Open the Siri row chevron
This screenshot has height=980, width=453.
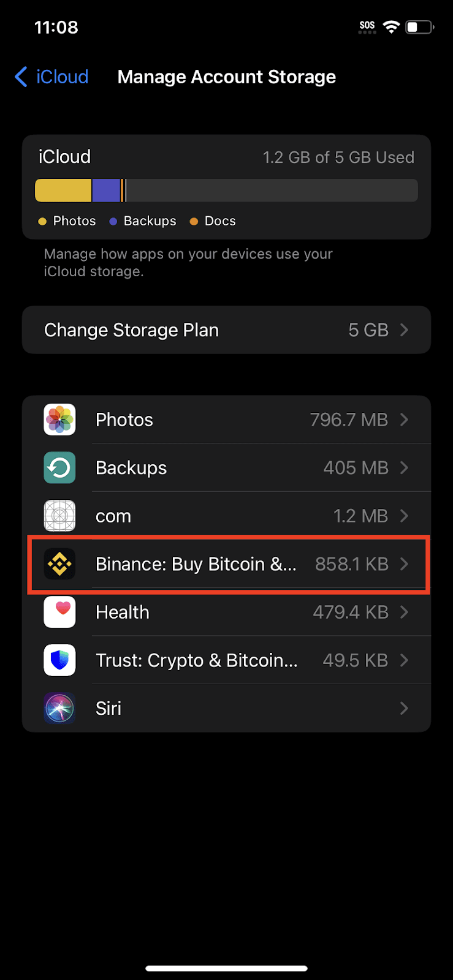coord(404,708)
